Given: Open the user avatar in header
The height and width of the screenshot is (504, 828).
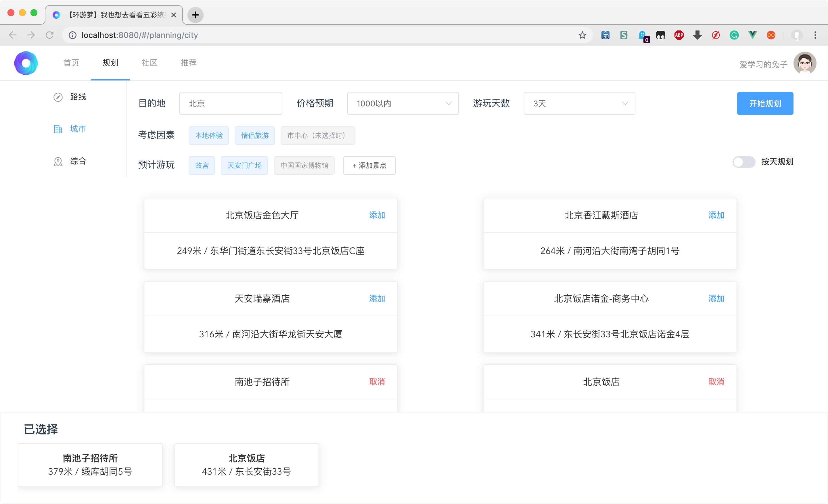Looking at the screenshot, I should pos(804,63).
